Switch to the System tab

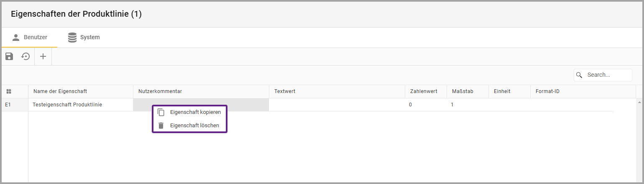pos(84,38)
